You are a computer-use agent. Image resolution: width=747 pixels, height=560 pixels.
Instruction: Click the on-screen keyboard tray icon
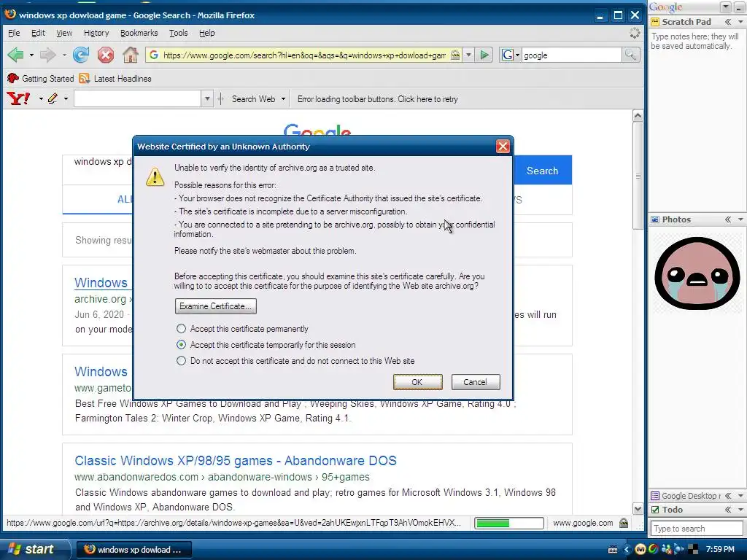pos(613,550)
